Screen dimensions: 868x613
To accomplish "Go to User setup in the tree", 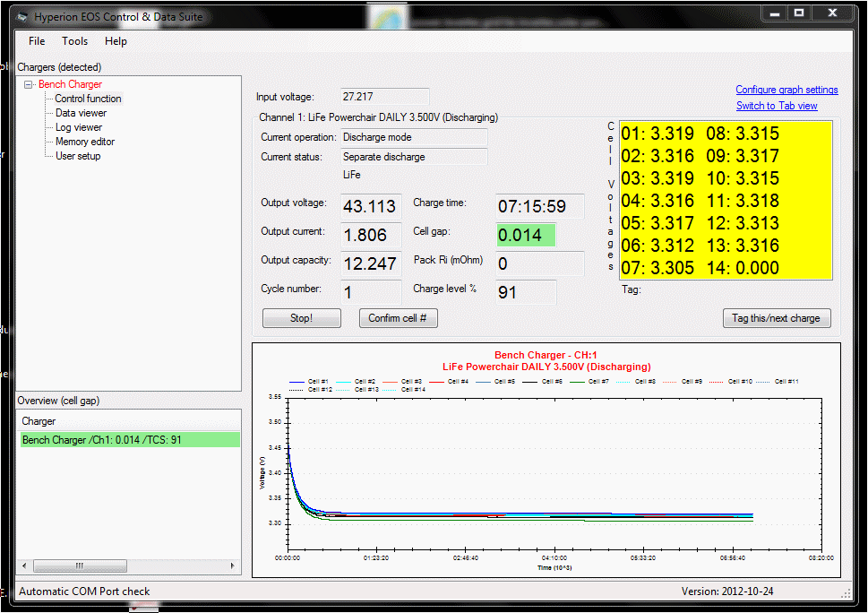I will pyautogui.click(x=78, y=156).
